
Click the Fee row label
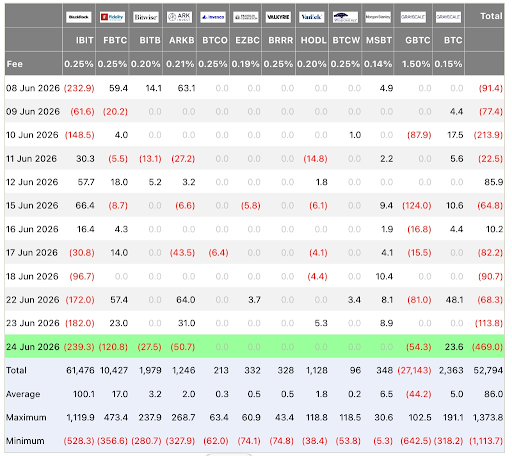(14, 64)
